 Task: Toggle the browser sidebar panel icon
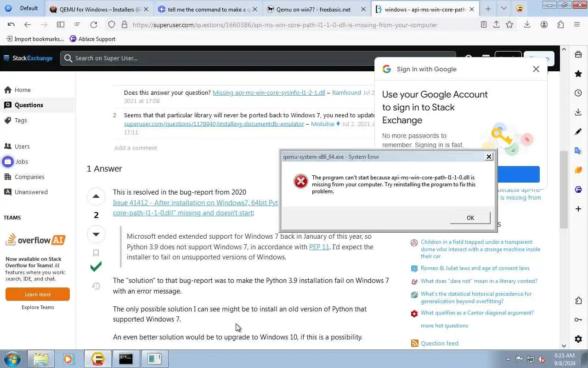pos(60,25)
